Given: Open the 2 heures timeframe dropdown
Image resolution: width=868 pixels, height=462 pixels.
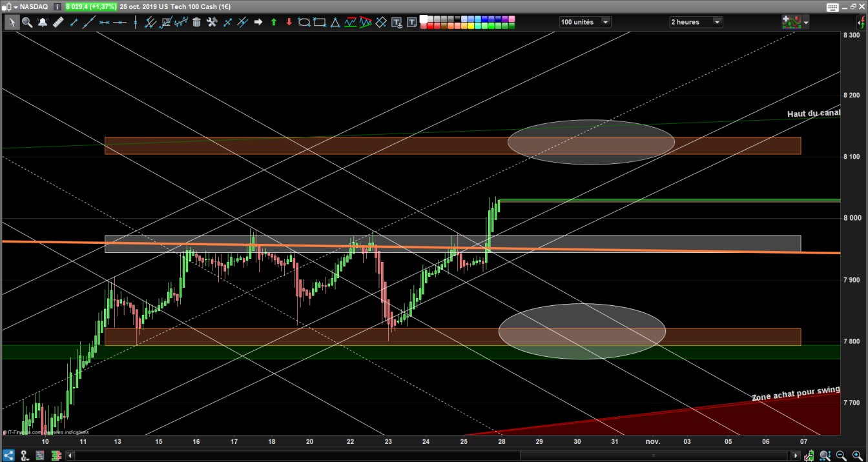Looking at the screenshot, I should (696, 22).
